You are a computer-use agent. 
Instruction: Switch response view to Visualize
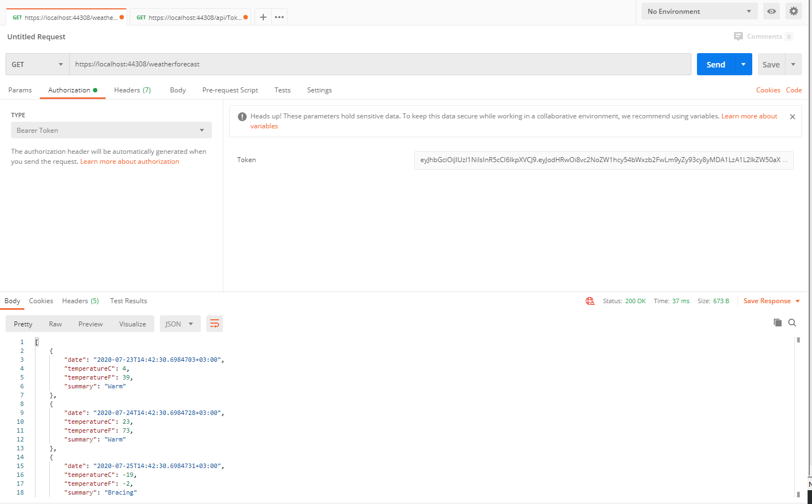[x=133, y=324]
